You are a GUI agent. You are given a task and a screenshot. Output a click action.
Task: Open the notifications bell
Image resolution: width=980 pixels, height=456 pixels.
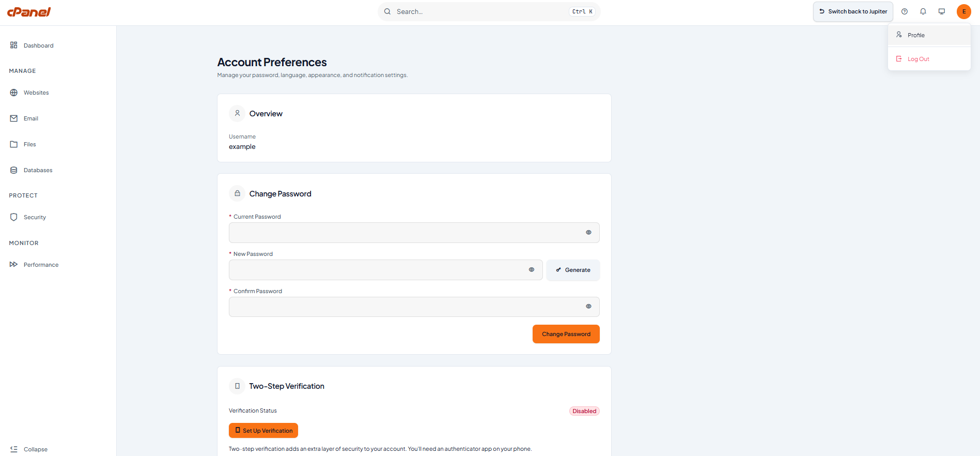pos(923,11)
